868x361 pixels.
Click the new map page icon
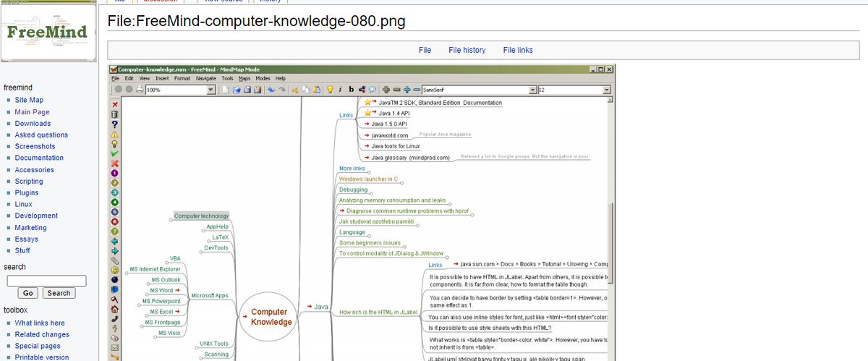(225, 90)
